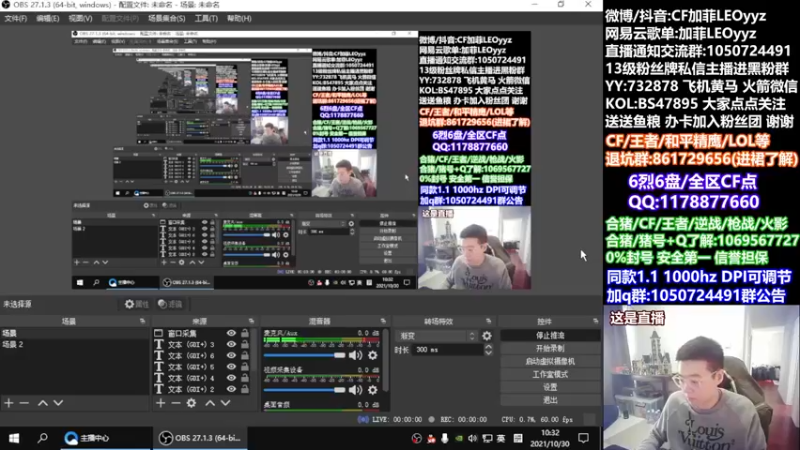Pop out the 混音器 dock panel
This screenshot has height=450, width=800.
coord(383,321)
